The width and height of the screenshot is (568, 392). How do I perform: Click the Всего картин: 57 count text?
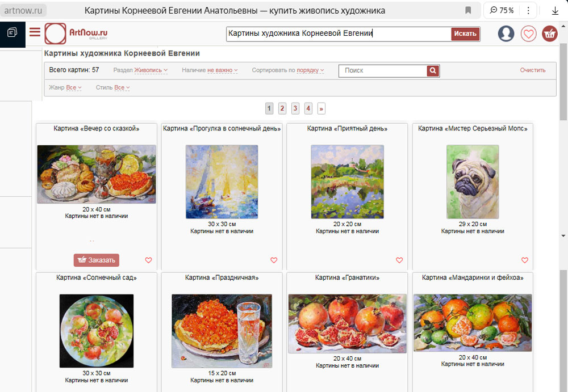pyautogui.click(x=74, y=70)
